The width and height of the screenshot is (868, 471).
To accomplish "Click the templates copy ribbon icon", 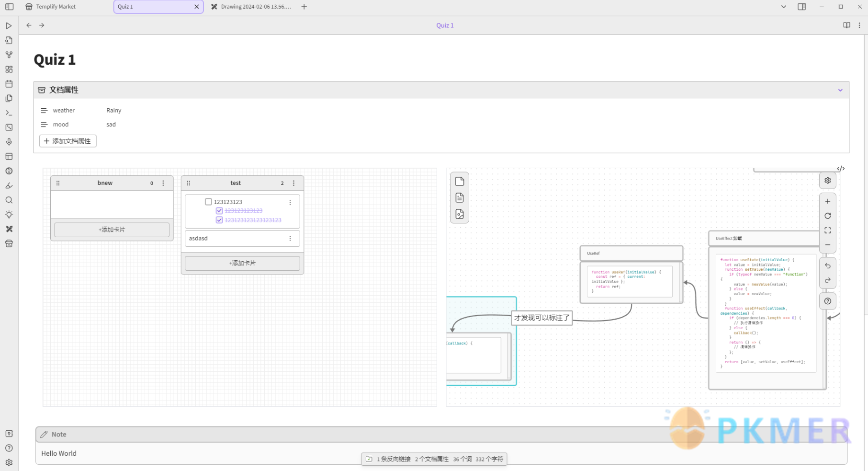I will 9,98.
